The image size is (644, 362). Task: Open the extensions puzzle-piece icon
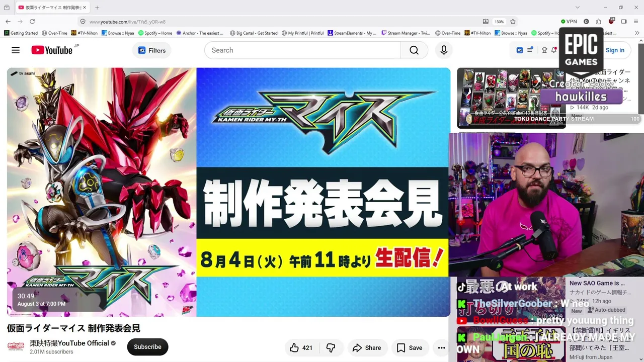tap(598, 22)
